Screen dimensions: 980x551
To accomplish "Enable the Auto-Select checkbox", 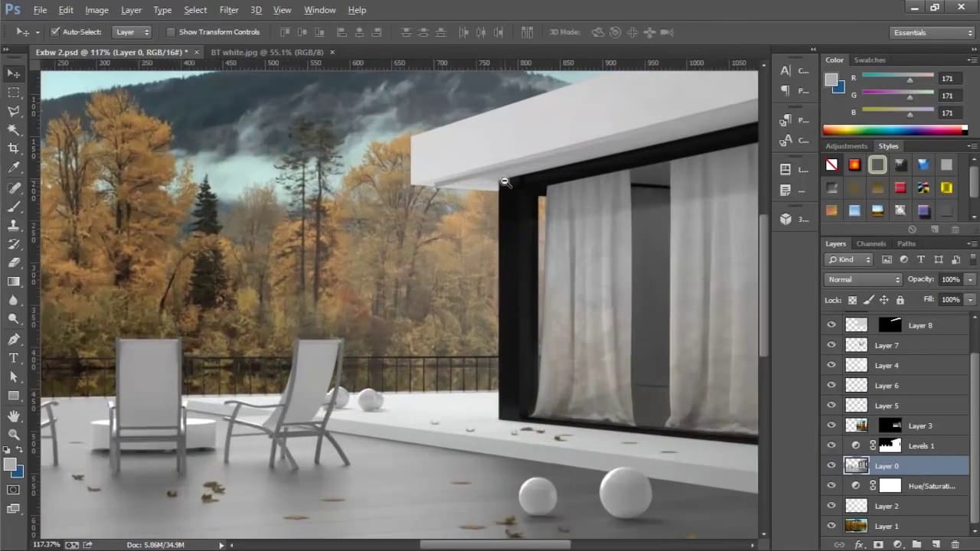I will pyautogui.click(x=54, y=32).
